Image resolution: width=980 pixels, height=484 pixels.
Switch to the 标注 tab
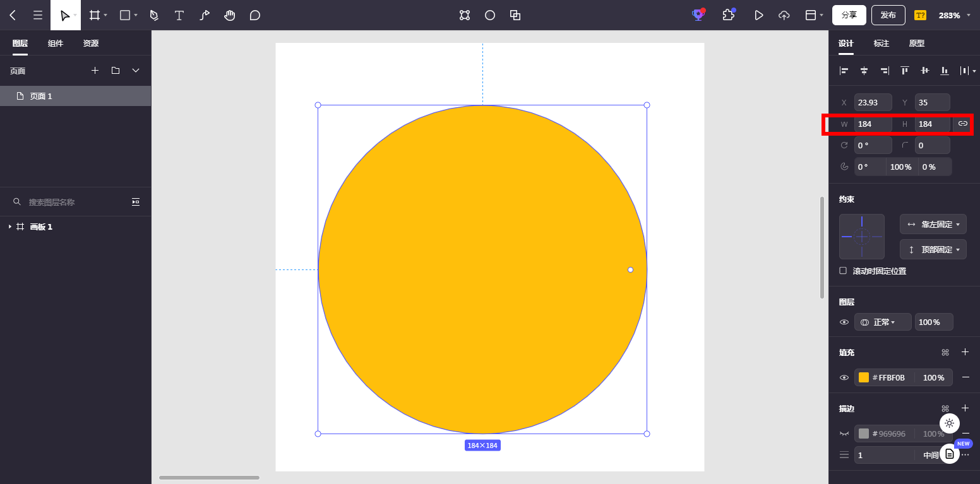tap(881, 44)
